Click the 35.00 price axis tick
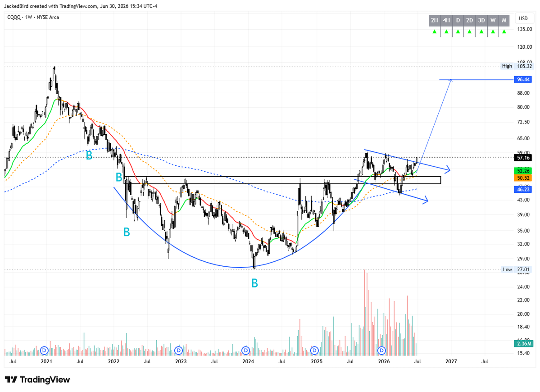 pyautogui.click(x=523, y=231)
